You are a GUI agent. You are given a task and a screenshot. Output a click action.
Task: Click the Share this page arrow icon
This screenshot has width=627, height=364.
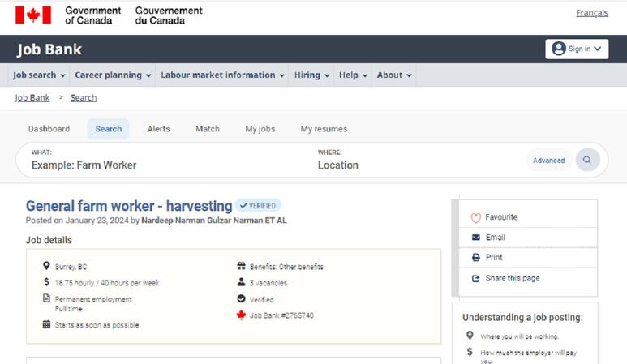pos(475,279)
